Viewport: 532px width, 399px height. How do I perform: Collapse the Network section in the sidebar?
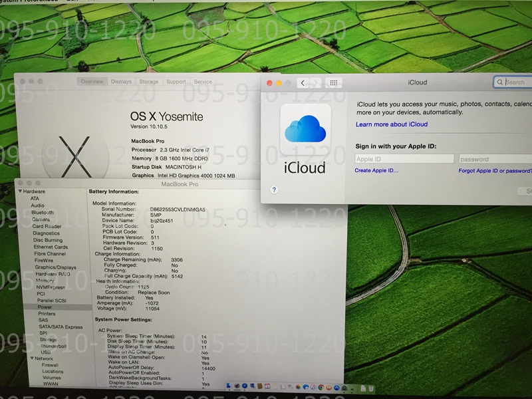pyautogui.click(x=31, y=358)
